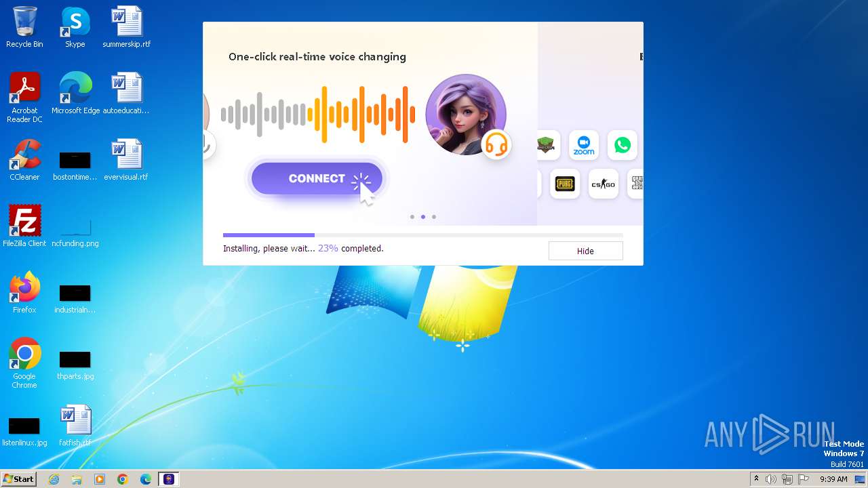Launch Edge from the taskbar
The height and width of the screenshot is (488, 868).
pyautogui.click(x=146, y=479)
